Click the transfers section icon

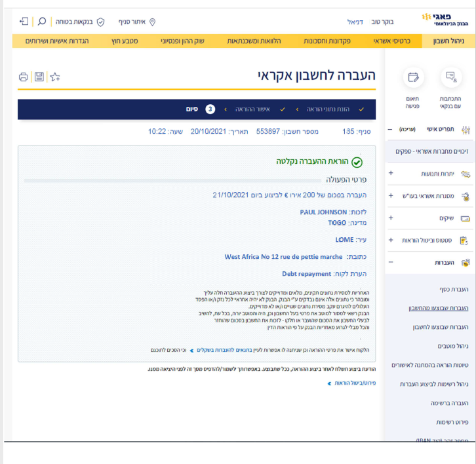(x=466, y=263)
